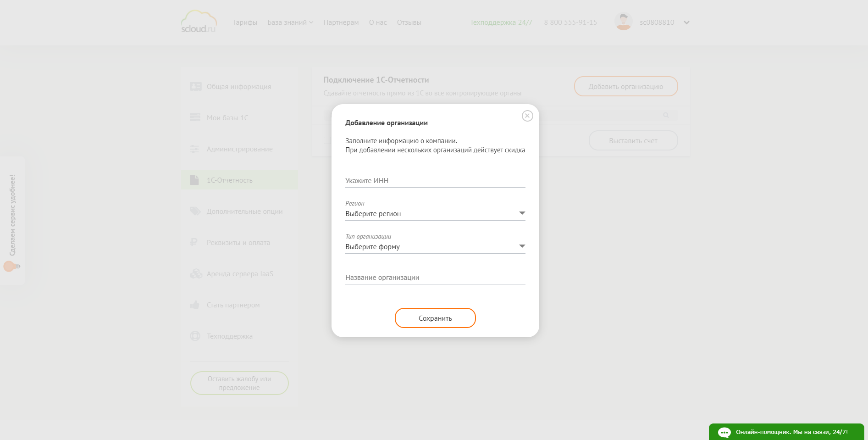Expand the База знаний menu
868x440 pixels.
point(290,22)
